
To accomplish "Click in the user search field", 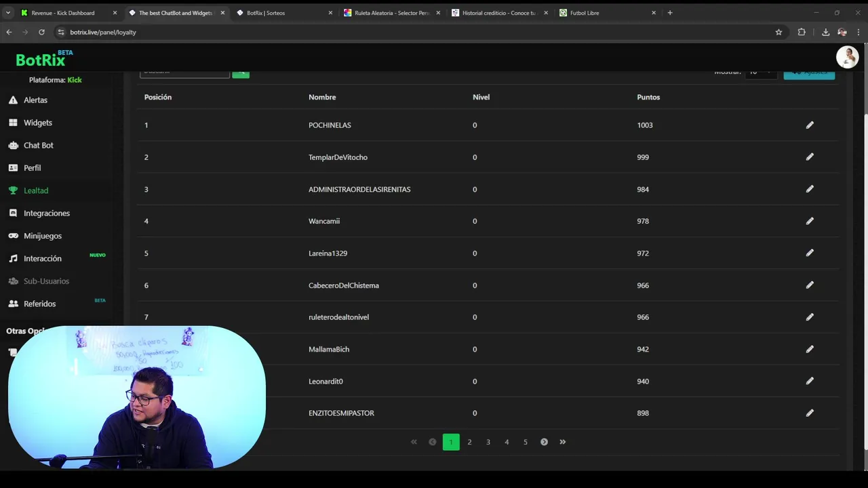I will (184, 74).
